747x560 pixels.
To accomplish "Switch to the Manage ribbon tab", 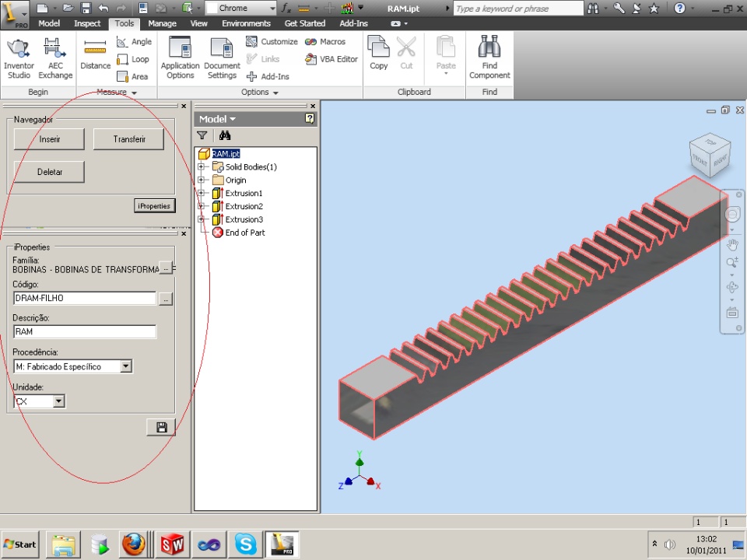I will [x=162, y=23].
